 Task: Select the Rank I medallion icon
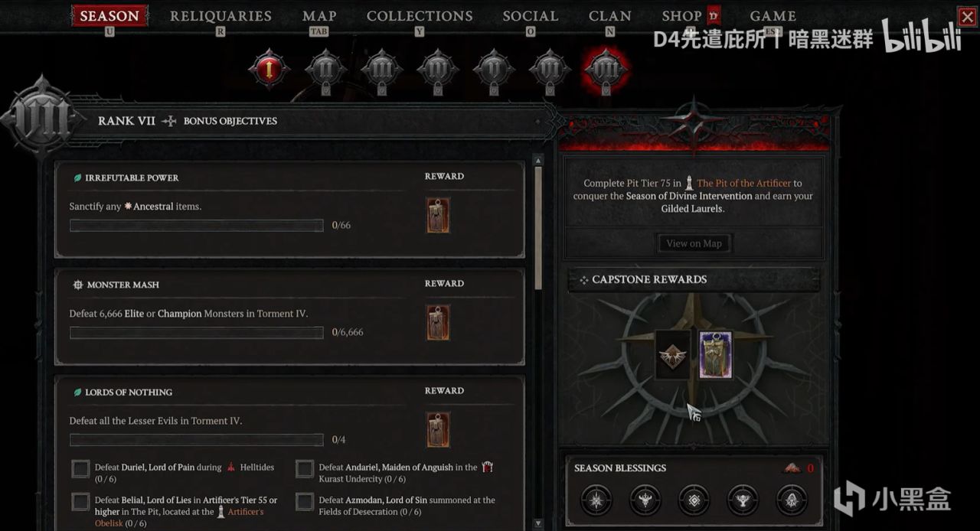point(269,70)
